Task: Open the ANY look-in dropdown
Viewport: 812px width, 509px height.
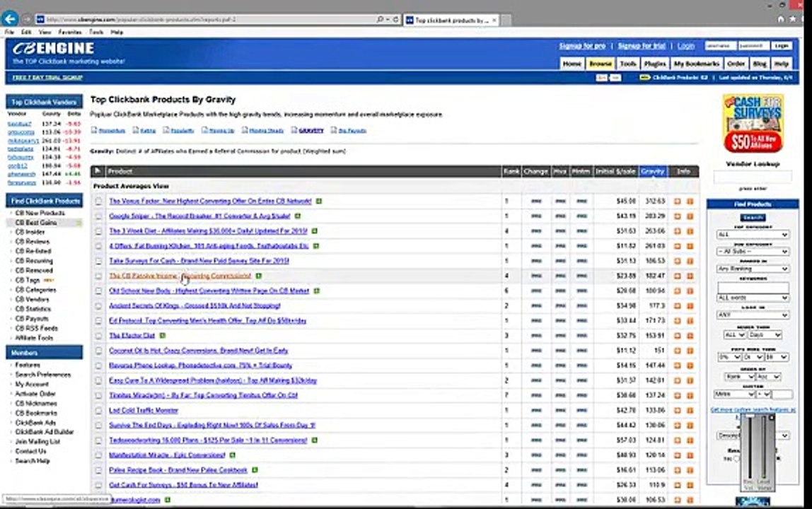Action: click(753, 315)
